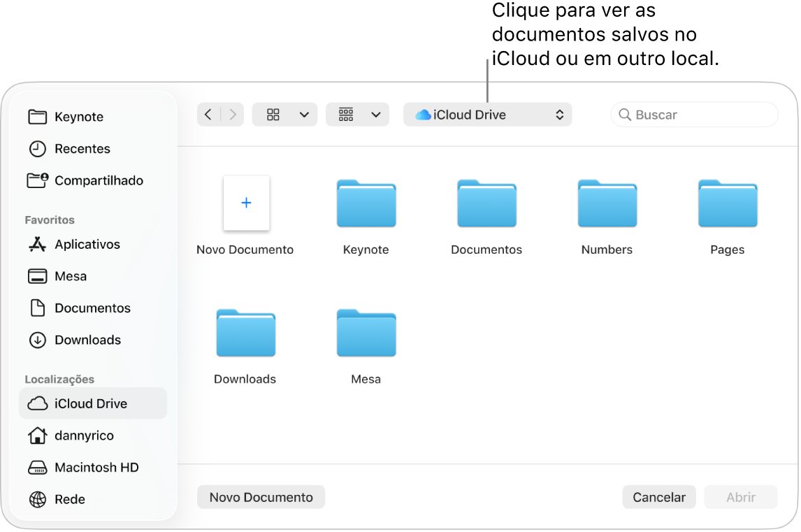
Task: Navigate back using the left arrow
Action: tap(208, 113)
